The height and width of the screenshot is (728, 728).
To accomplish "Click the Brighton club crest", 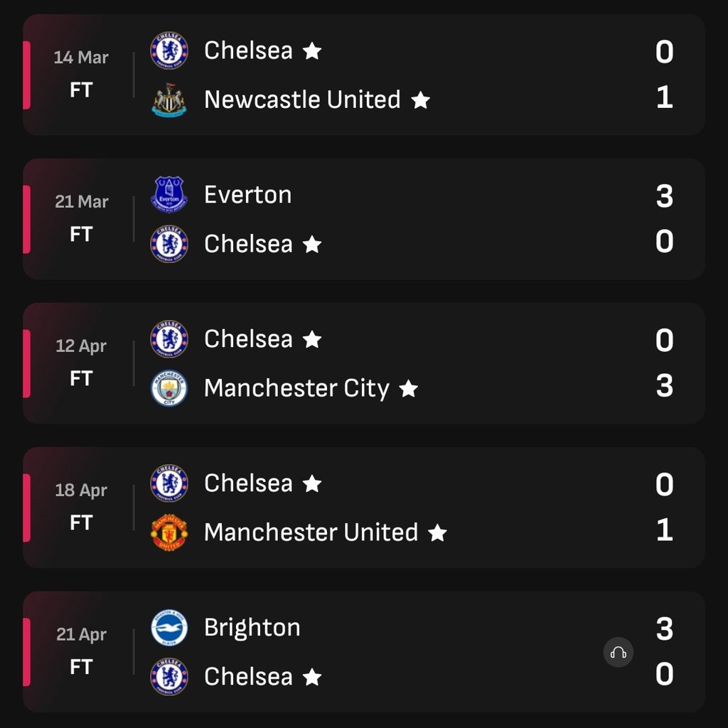I will [169, 628].
